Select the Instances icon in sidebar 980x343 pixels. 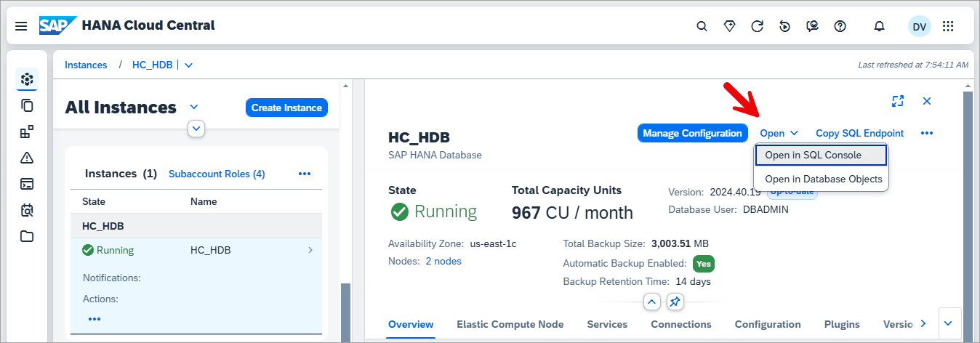[x=27, y=79]
